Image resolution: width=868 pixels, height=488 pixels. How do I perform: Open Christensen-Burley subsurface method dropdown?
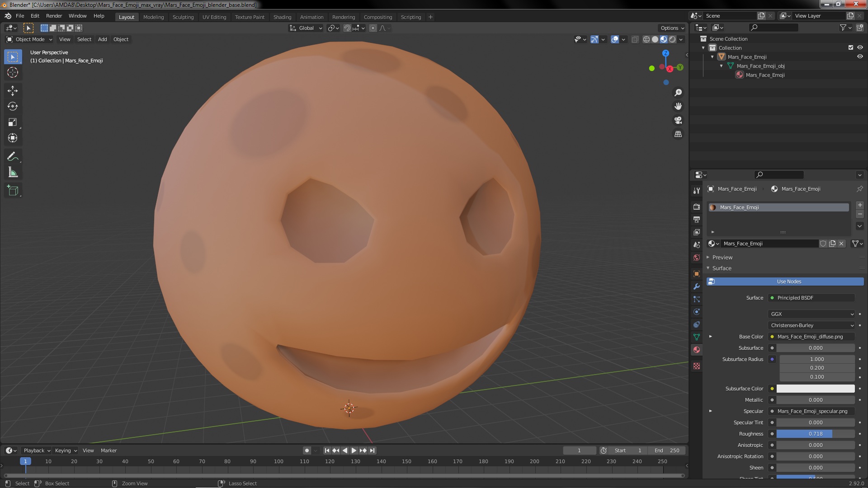coord(811,325)
